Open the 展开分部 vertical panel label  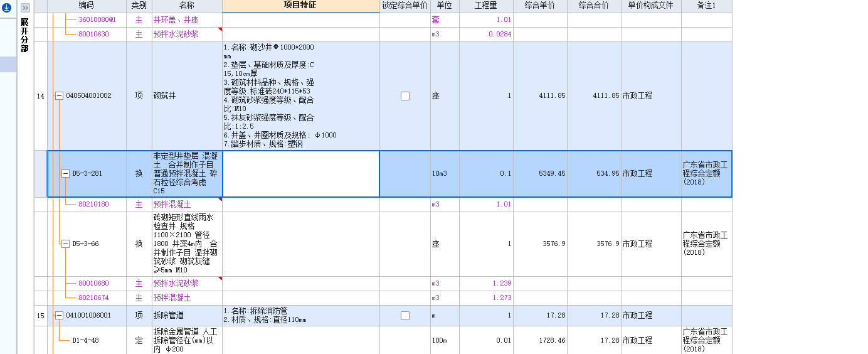(24, 35)
